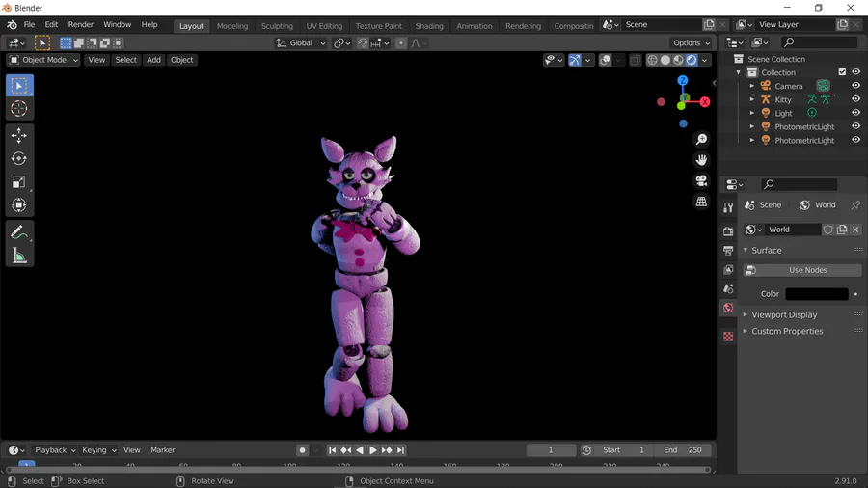Play the animation forward
868x488 pixels.
pos(373,450)
